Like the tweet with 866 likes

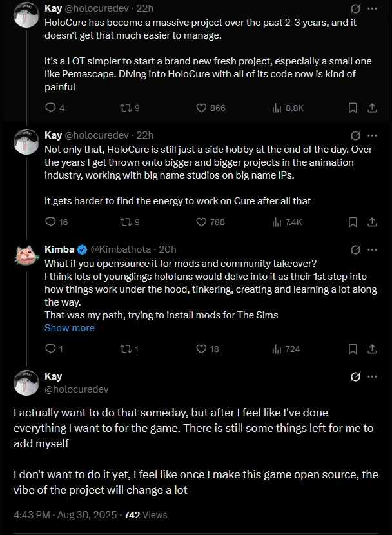coord(201,108)
